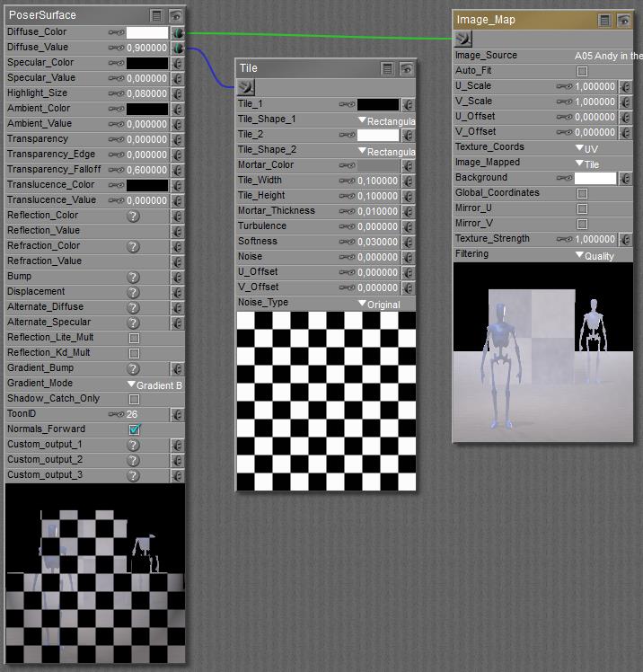Viewport: 643px width, 672px height.
Task: Click Mortar_Thickness value field
Action: pos(378,211)
